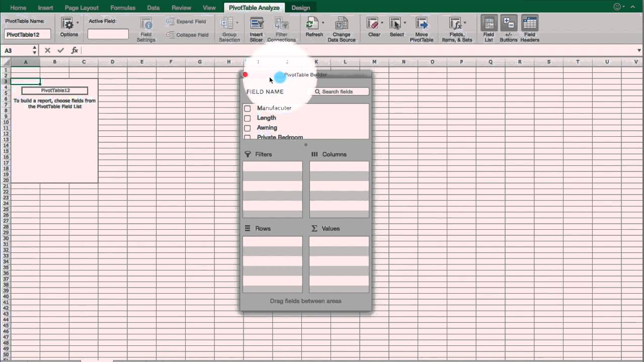Select column header M

click(x=374, y=62)
